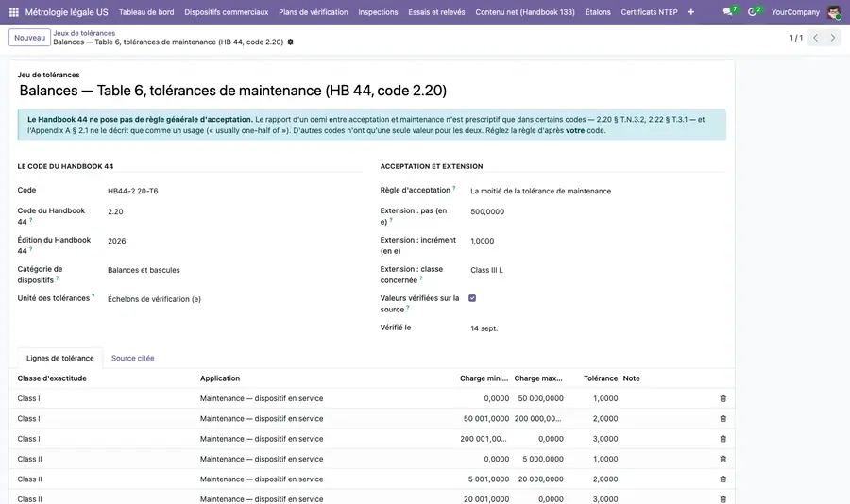850x504 pixels.
Task: Show help tooltip for Catégorie de dispositifs
Action: 57,278
